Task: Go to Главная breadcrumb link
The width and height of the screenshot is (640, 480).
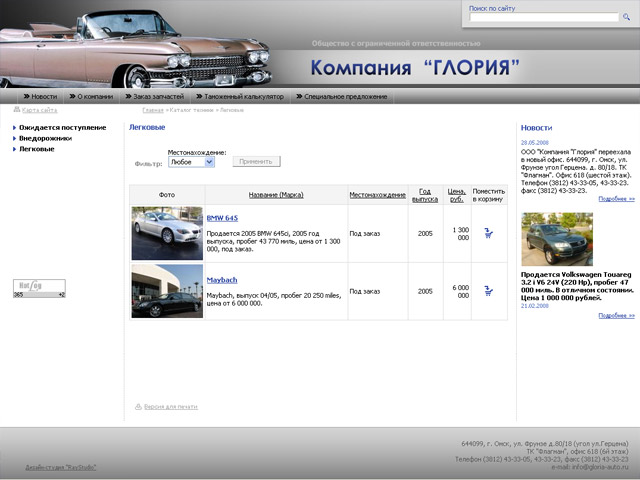Action: point(153,110)
